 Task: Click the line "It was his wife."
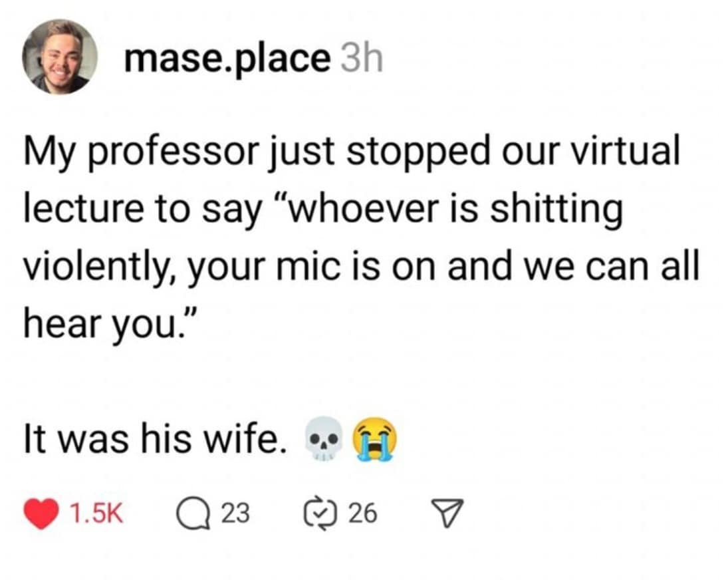[x=152, y=440]
